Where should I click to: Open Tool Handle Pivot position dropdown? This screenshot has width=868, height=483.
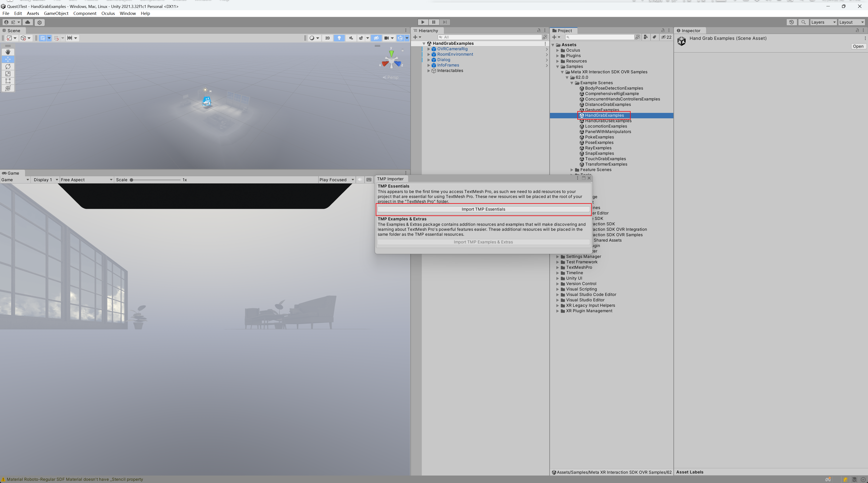click(x=12, y=38)
